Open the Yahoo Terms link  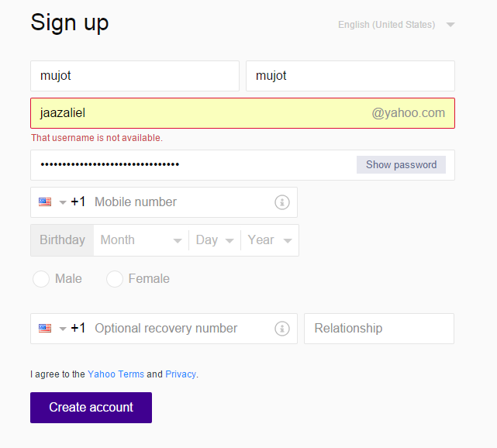(x=116, y=374)
